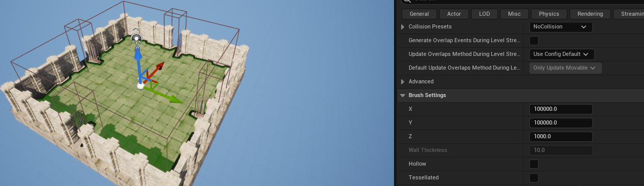Select the Rendering filter tab

click(x=590, y=14)
